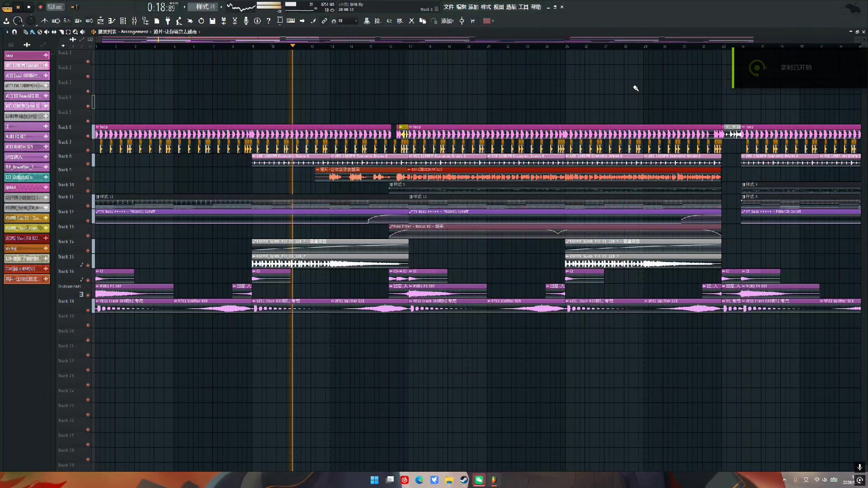Pause playback with the pause button

[x=18, y=7]
